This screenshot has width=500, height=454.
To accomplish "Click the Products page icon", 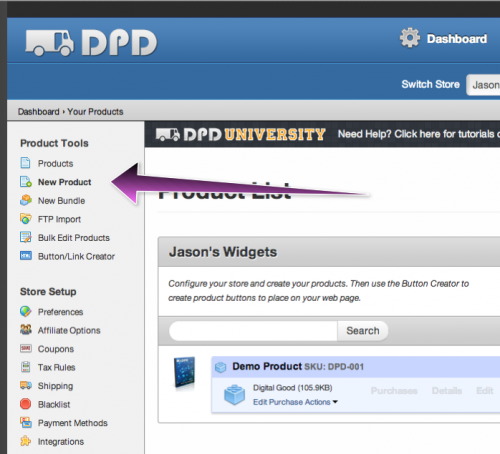I will point(26,163).
